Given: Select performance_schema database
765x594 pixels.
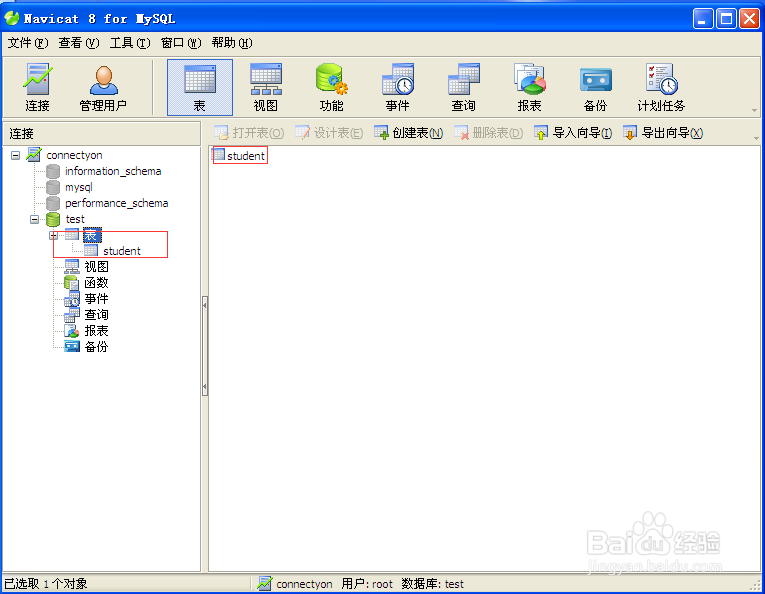Looking at the screenshot, I should click(x=117, y=203).
